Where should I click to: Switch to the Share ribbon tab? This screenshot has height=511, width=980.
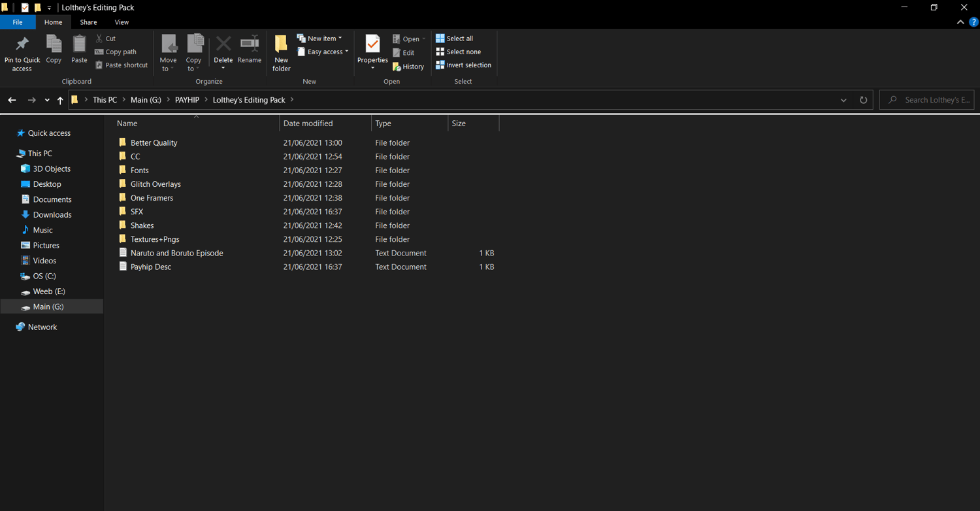tap(88, 22)
